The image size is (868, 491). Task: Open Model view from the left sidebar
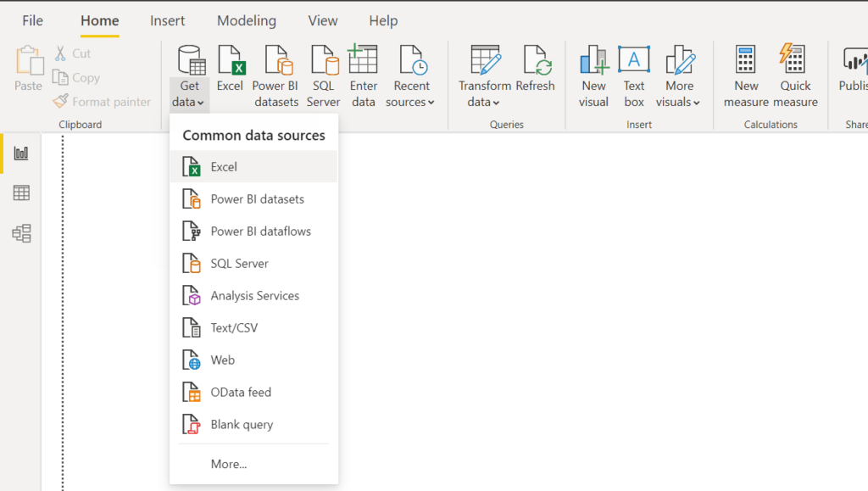tap(20, 231)
